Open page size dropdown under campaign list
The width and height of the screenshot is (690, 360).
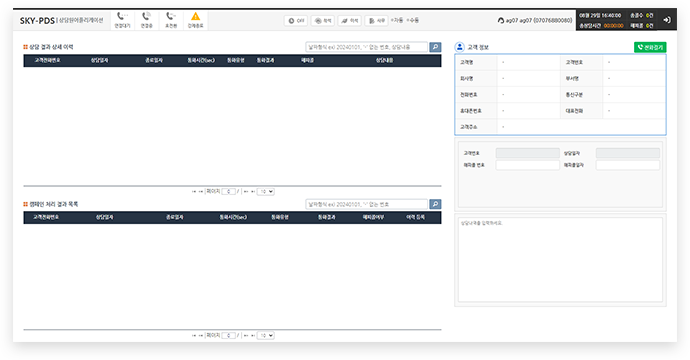click(265, 335)
